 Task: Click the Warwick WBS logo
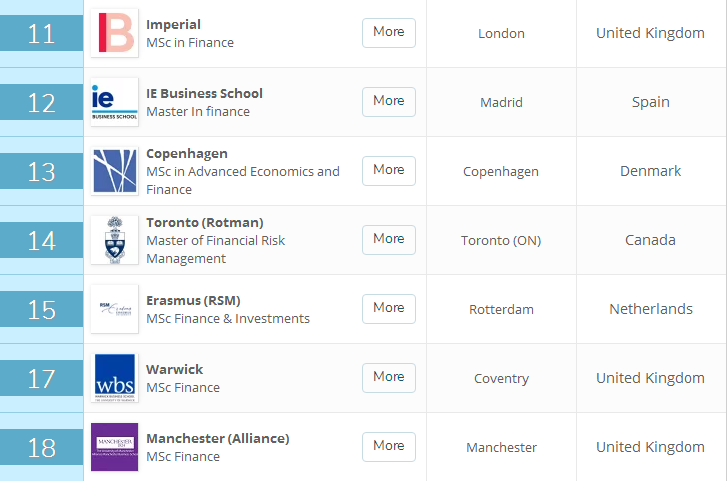click(114, 378)
